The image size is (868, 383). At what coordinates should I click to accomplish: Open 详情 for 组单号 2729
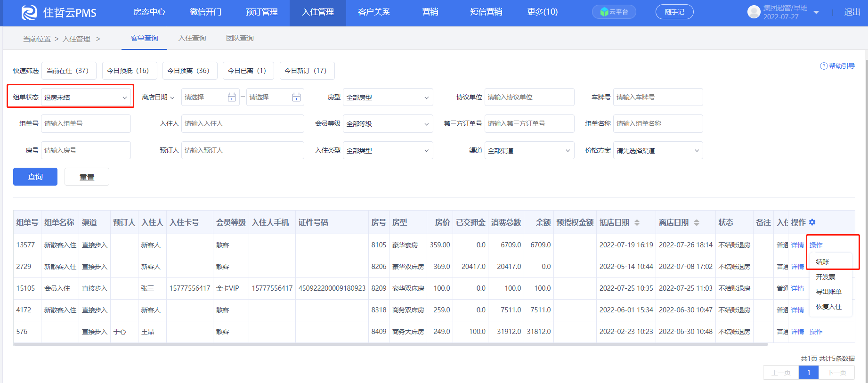[x=797, y=267]
